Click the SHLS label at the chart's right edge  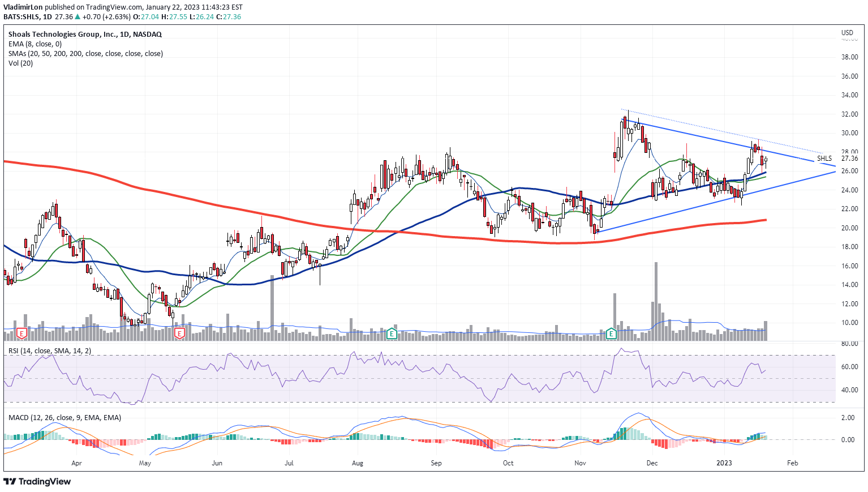[824, 159]
